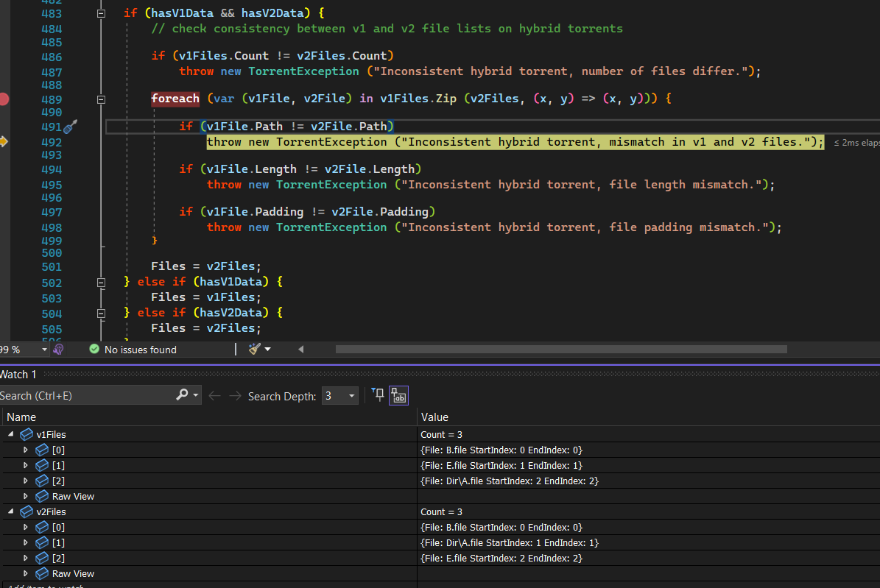Screen dimensions: 880x588
Task: Click the Watch search magnifier icon
Action: [x=182, y=395]
